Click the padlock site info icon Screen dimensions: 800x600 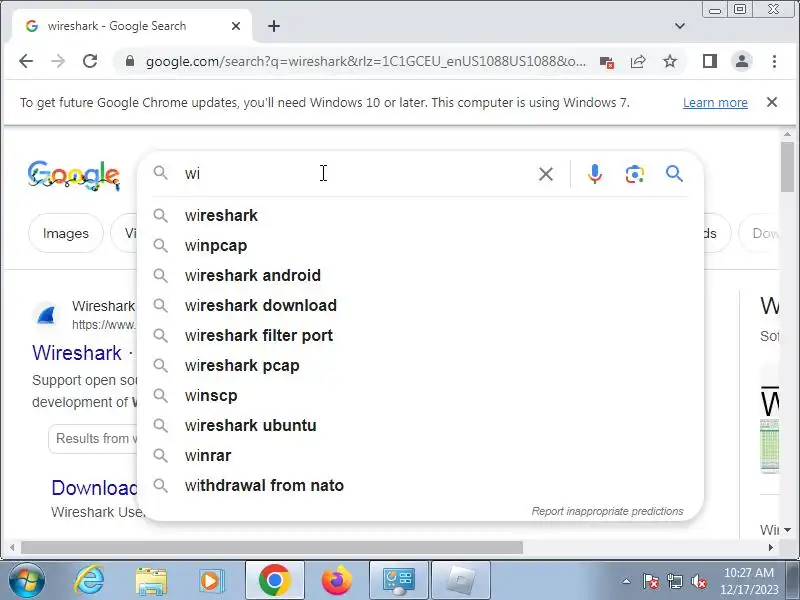(x=130, y=61)
